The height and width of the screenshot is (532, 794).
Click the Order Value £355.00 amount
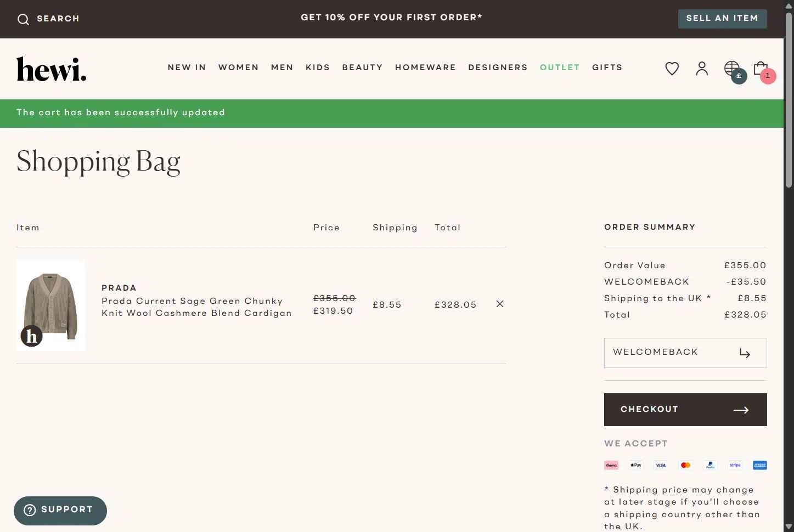point(745,265)
